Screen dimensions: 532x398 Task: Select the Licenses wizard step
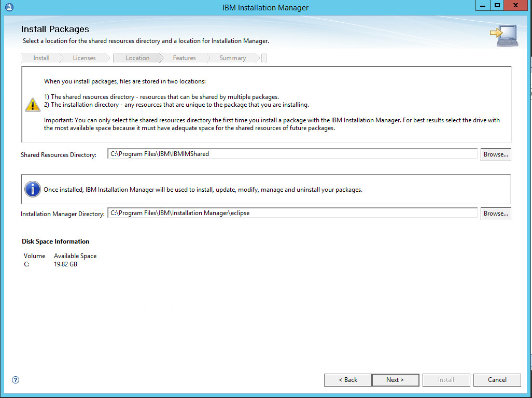click(x=84, y=58)
